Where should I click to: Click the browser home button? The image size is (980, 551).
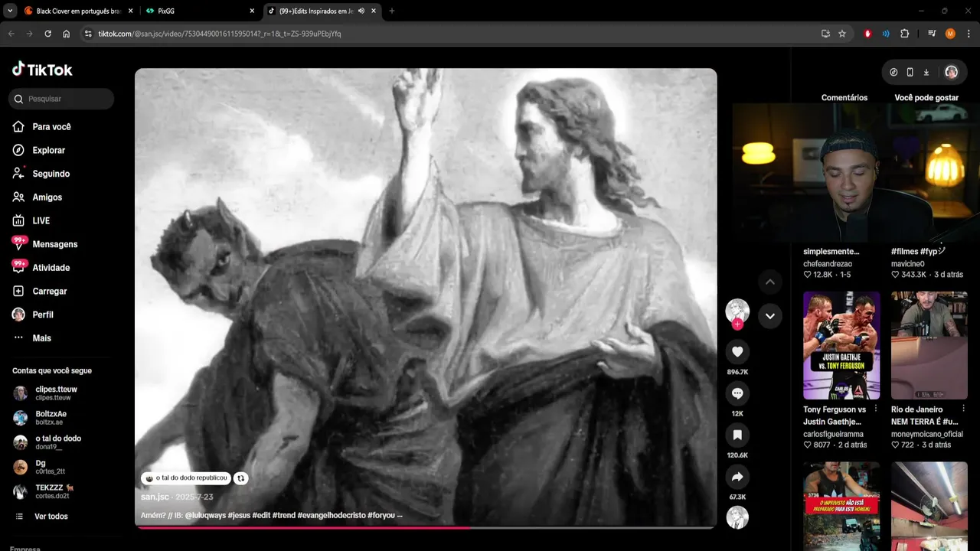[x=67, y=34]
